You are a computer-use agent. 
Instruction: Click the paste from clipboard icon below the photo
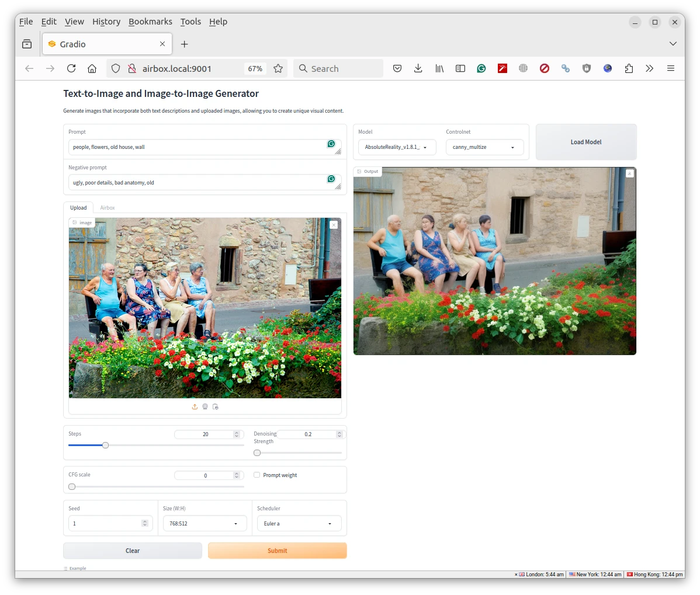(x=216, y=407)
